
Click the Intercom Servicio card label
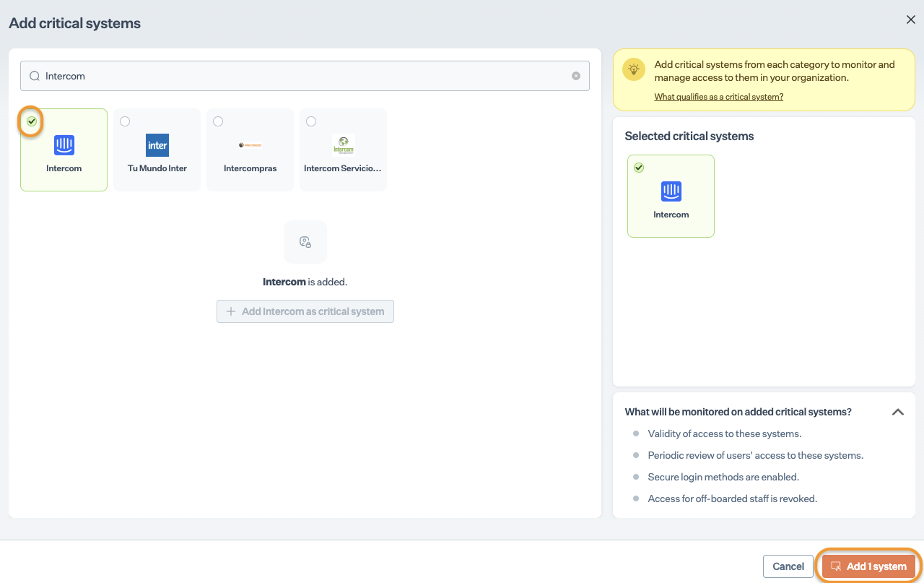tap(343, 168)
